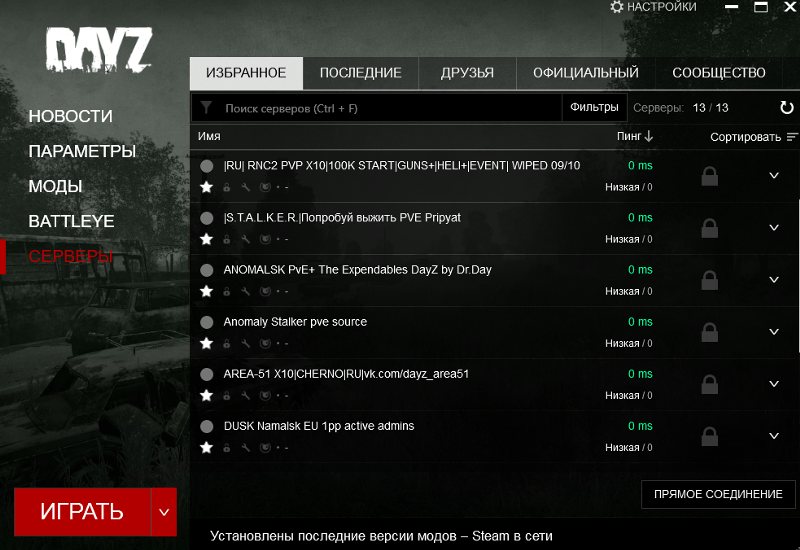
Task: Click the filter funnel icon in search bar
Action: [206, 108]
